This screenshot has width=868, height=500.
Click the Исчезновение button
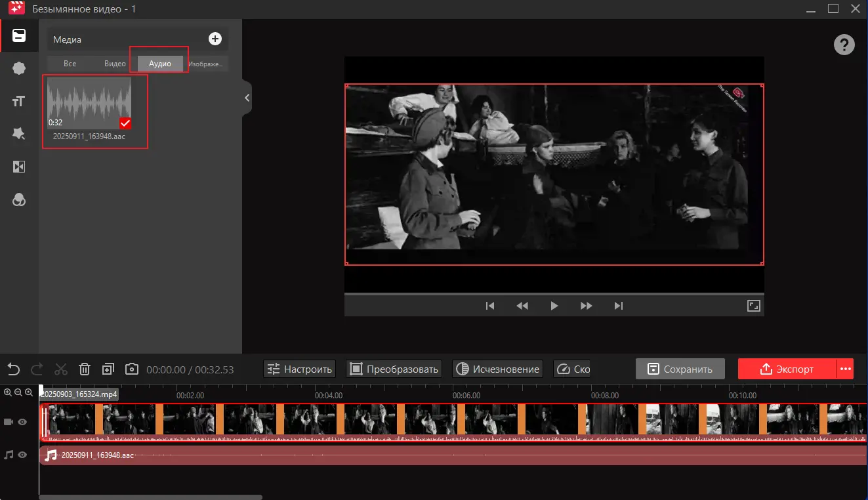pyautogui.click(x=497, y=369)
